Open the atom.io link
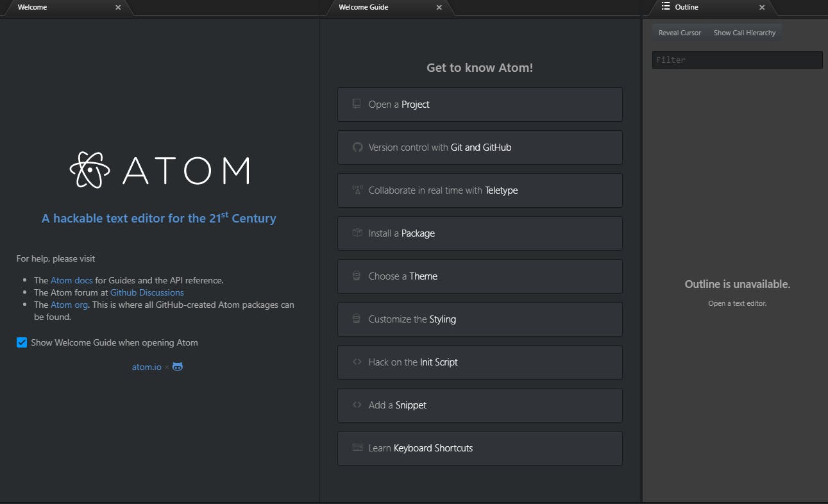The width and height of the screenshot is (828, 504). click(x=147, y=367)
